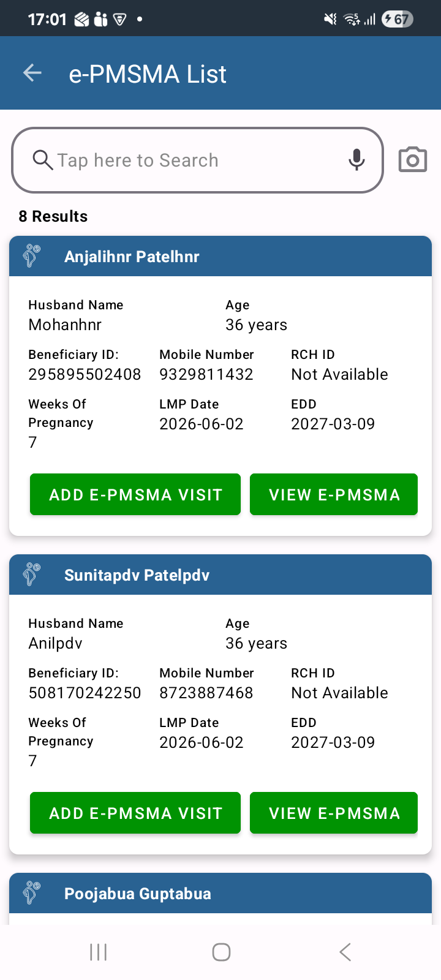View E-PMSMA for Sunitapdv Patelpdv
This screenshot has height=980, width=441.
click(334, 813)
